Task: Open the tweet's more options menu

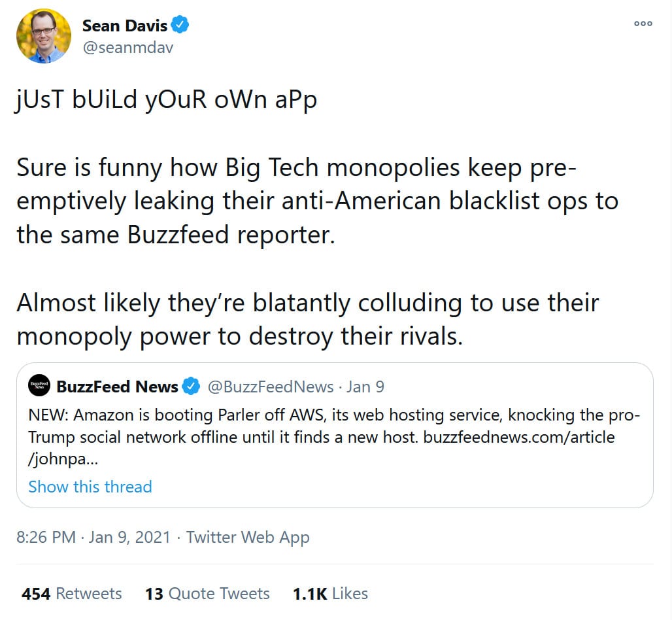Action: click(x=643, y=24)
